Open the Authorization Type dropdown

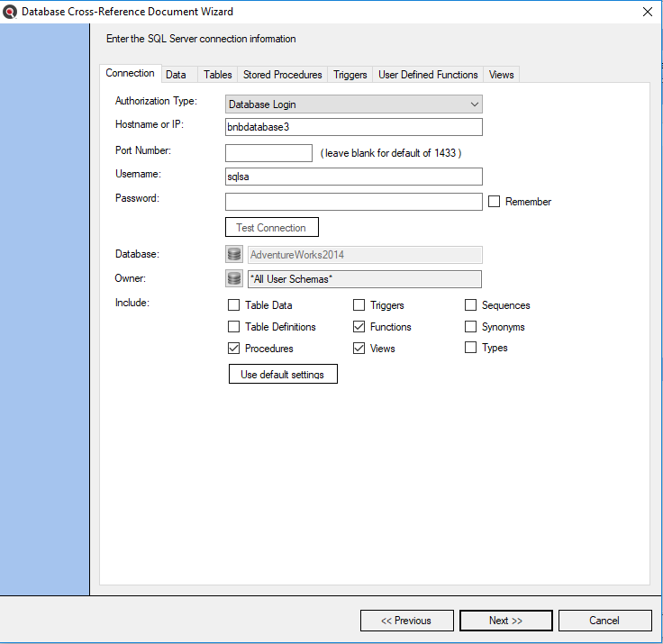(354, 104)
